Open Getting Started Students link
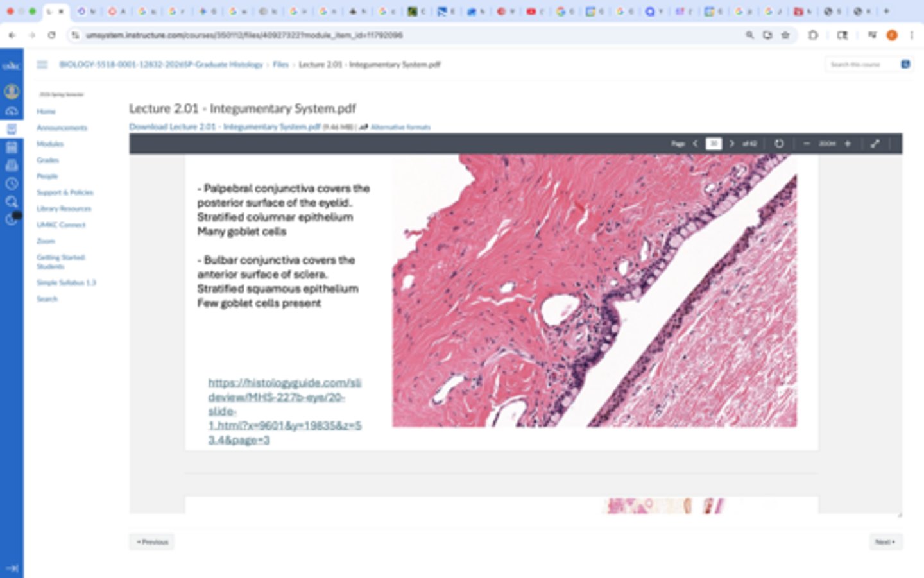This screenshot has width=924, height=578. (x=60, y=262)
